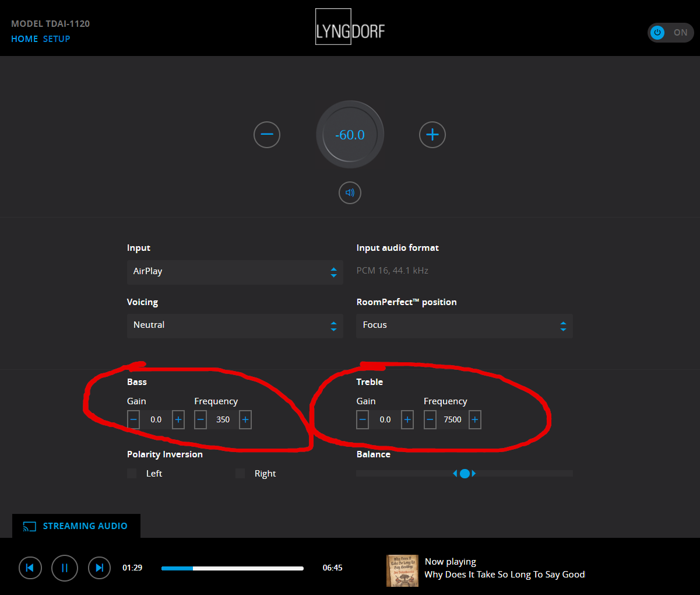Screen dimensions: 700x595
Task: Click the Balance slider handle
Action: click(465, 474)
